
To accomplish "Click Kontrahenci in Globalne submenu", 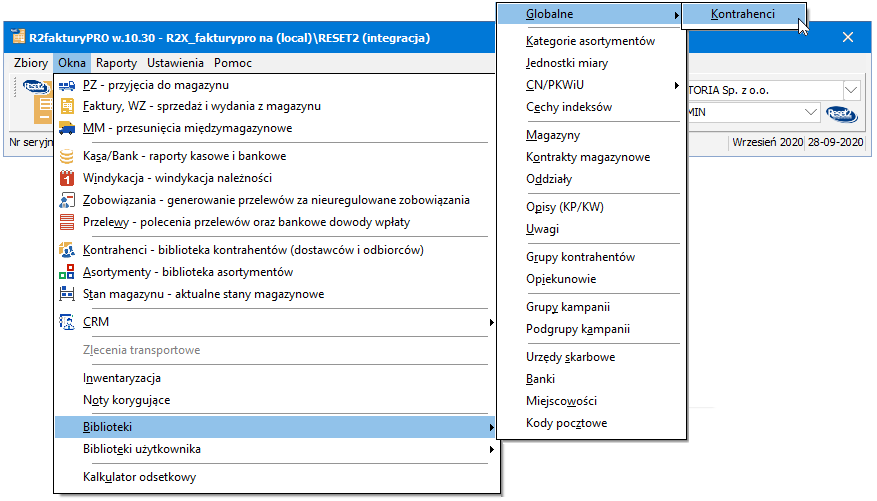I will [743, 14].
